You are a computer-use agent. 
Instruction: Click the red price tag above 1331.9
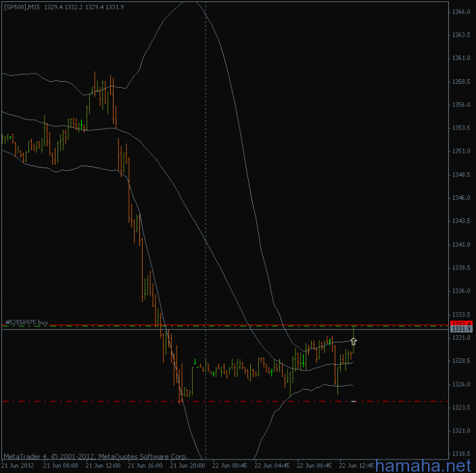pos(461,323)
